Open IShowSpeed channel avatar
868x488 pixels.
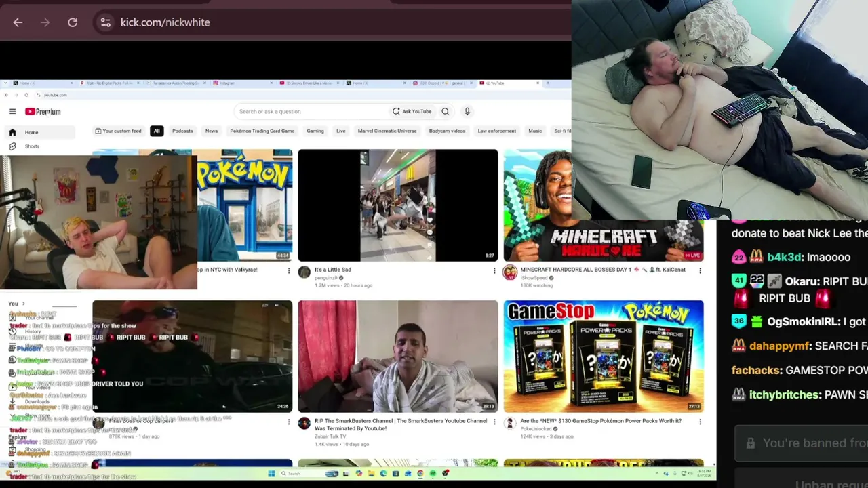(x=510, y=272)
